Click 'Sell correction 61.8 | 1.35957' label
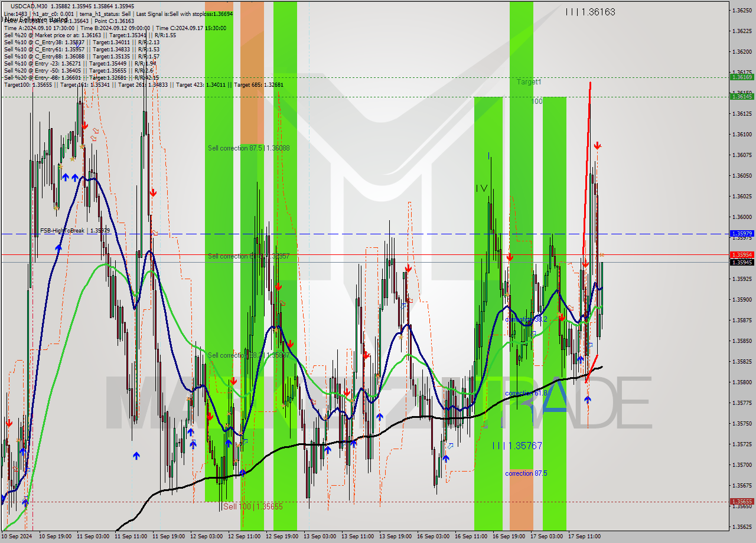The width and height of the screenshot is (756, 543). pyautogui.click(x=249, y=256)
